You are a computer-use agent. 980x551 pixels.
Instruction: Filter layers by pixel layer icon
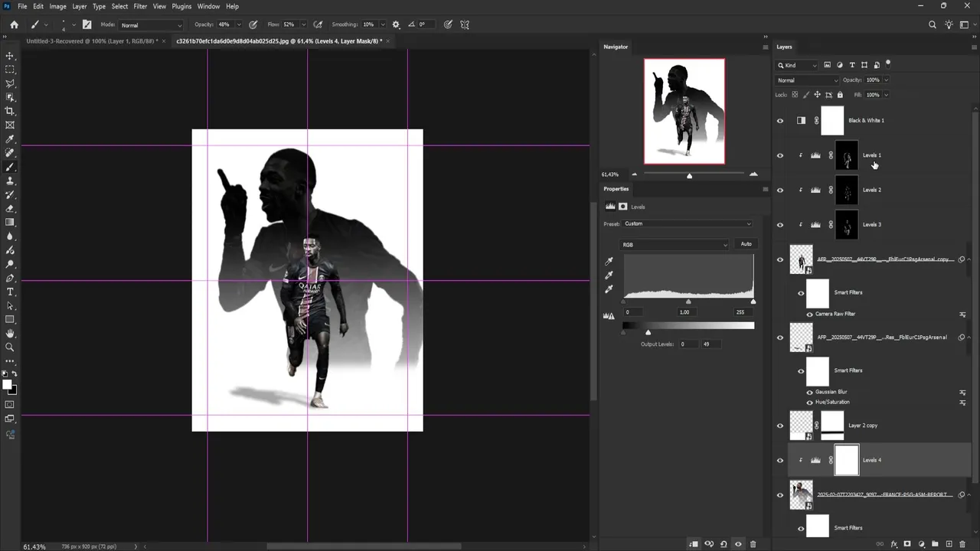tap(828, 65)
